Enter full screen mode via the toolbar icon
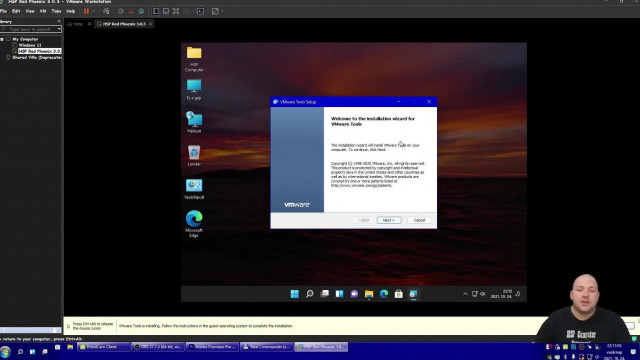 point(176,11)
